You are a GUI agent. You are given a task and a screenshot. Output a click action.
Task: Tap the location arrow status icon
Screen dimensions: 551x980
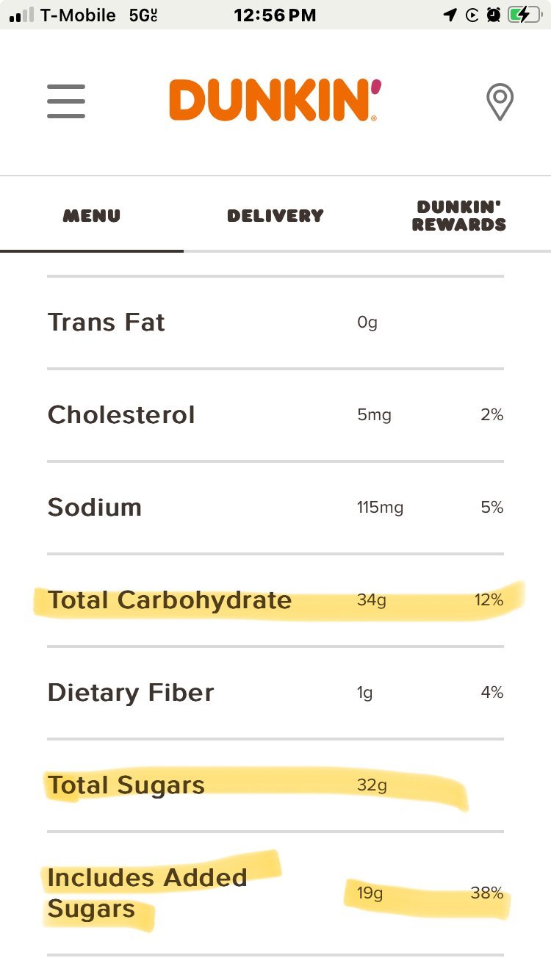[450, 15]
